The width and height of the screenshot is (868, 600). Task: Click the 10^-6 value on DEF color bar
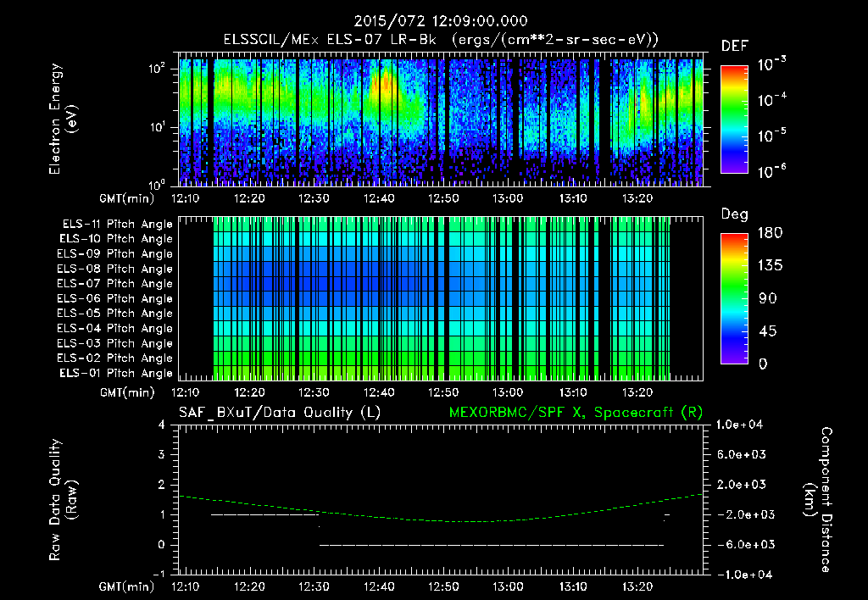tap(772, 171)
